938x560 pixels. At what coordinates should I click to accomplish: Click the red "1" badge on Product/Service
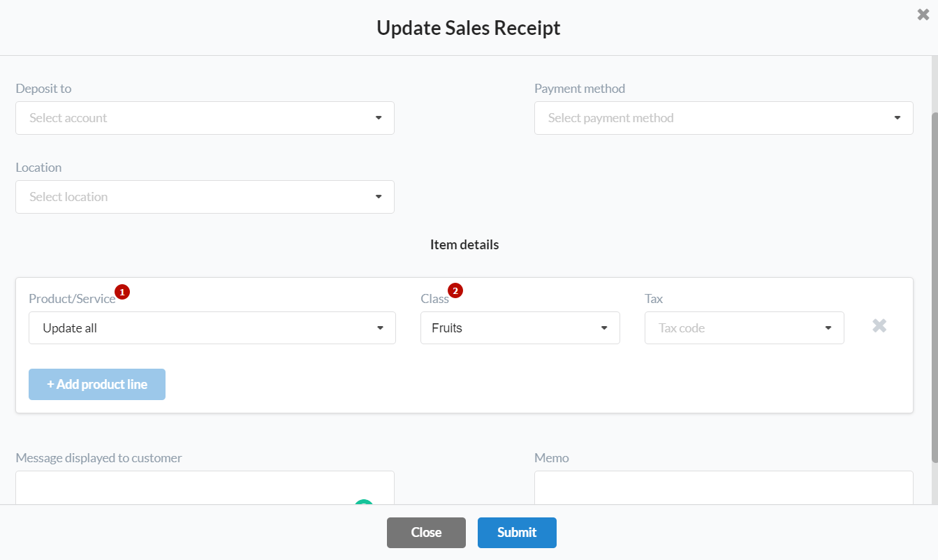122,292
